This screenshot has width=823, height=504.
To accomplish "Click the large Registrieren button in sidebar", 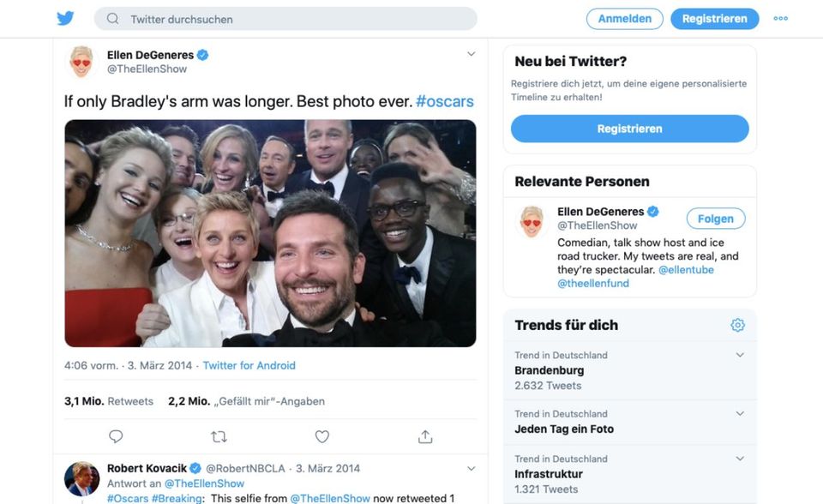I will tap(629, 129).
